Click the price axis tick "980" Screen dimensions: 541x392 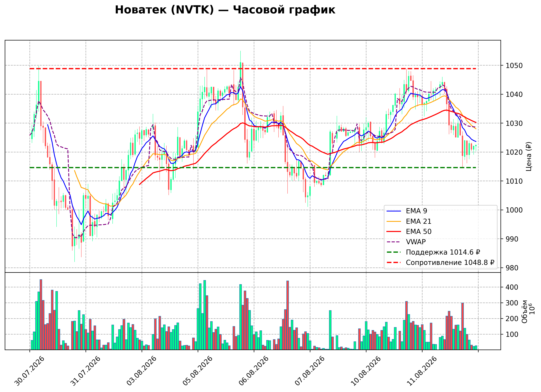click(x=512, y=268)
